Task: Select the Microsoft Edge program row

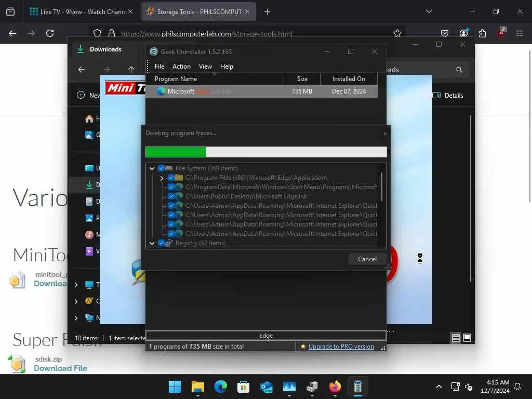Action: pos(262,91)
